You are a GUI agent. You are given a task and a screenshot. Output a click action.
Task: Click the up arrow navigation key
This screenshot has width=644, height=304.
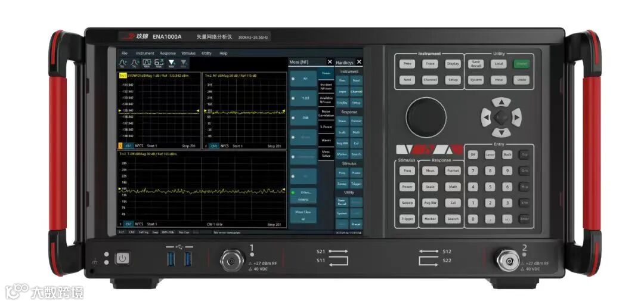501,102
